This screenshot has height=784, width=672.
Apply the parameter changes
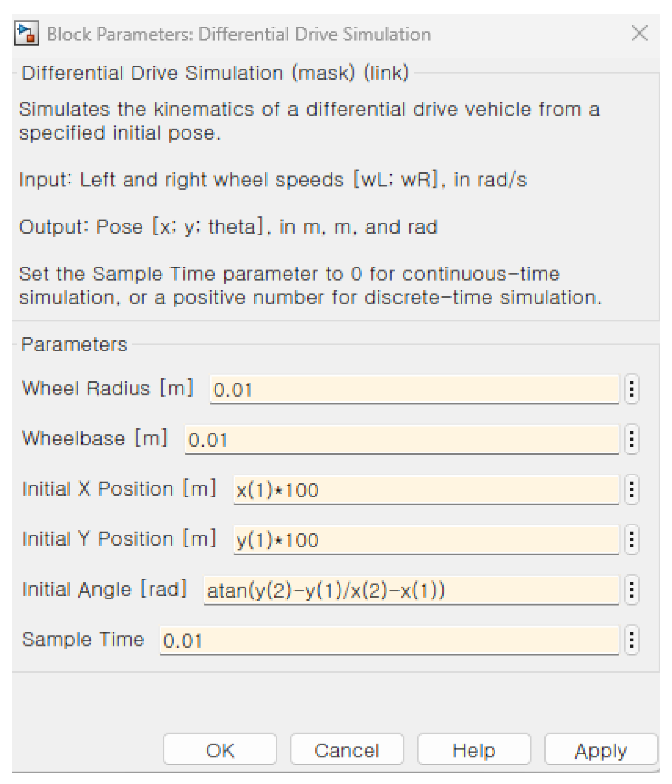pos(600,750)
